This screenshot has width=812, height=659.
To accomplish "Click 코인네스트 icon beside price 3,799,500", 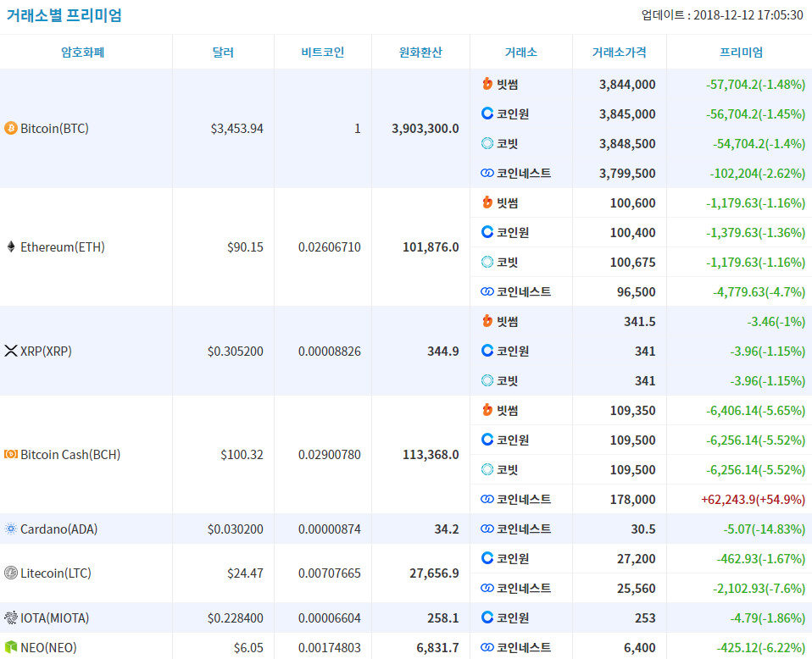I will click(x=487, y=173).
